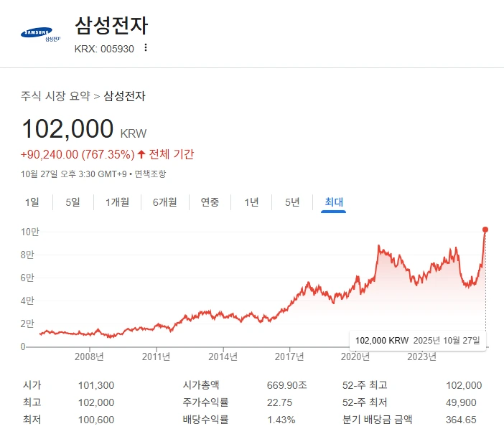Click the 2011년 axis label

click(x=156, y=357)
